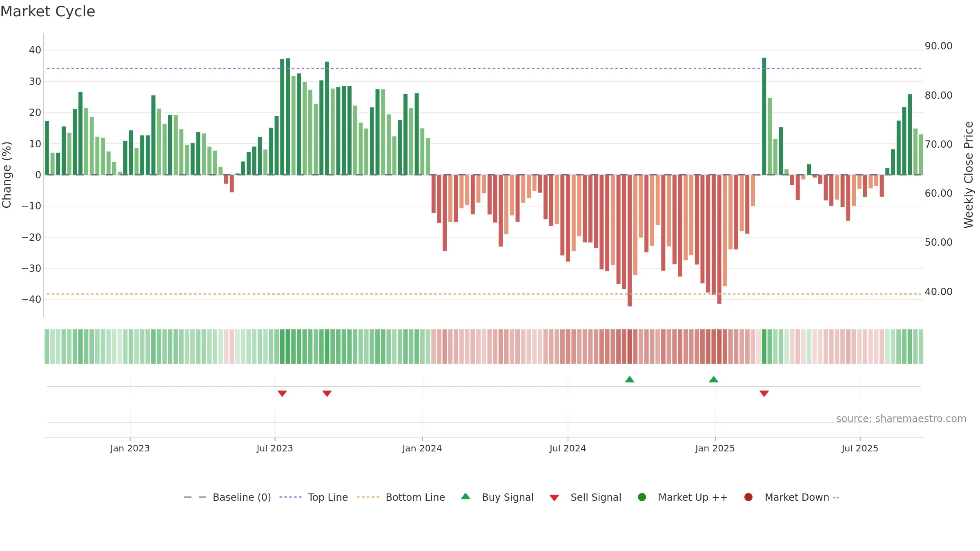
Task: Click the purple dashed line sample in legend
Action: point(290,497)
